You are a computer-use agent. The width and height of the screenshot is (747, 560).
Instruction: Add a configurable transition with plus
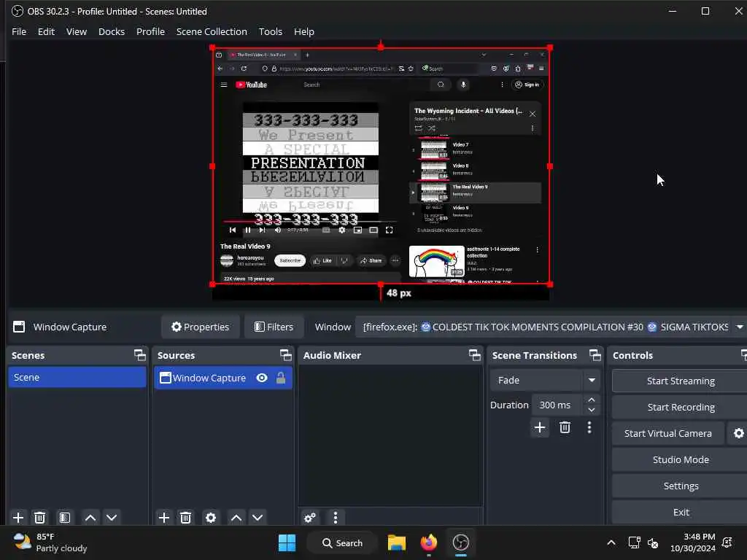click(x=540, y=427)
